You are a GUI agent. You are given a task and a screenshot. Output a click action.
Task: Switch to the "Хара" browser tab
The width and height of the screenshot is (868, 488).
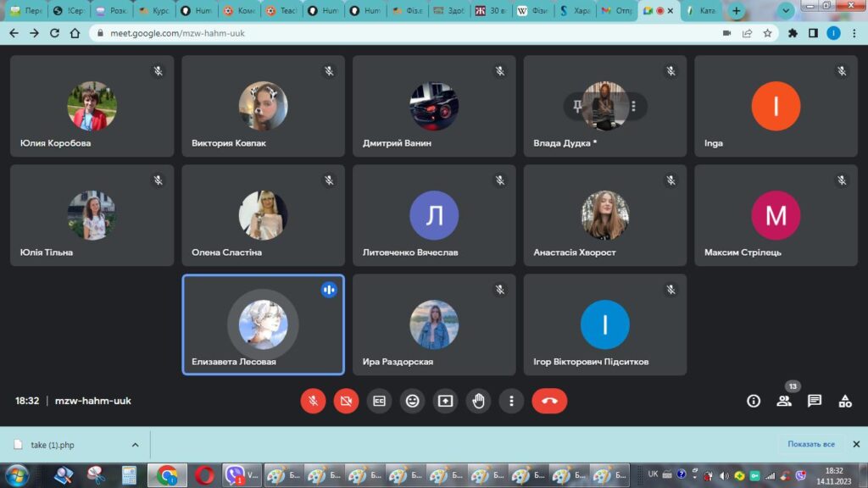point(576,10)
